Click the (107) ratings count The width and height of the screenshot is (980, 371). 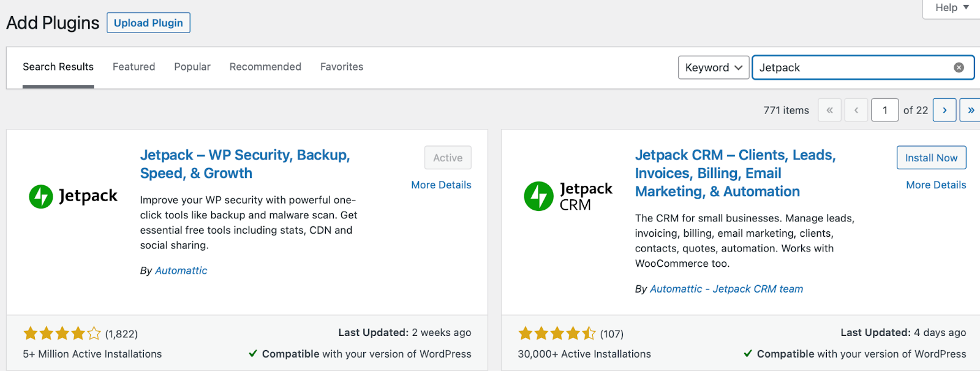pyautogui.click(x=612, y=334)
